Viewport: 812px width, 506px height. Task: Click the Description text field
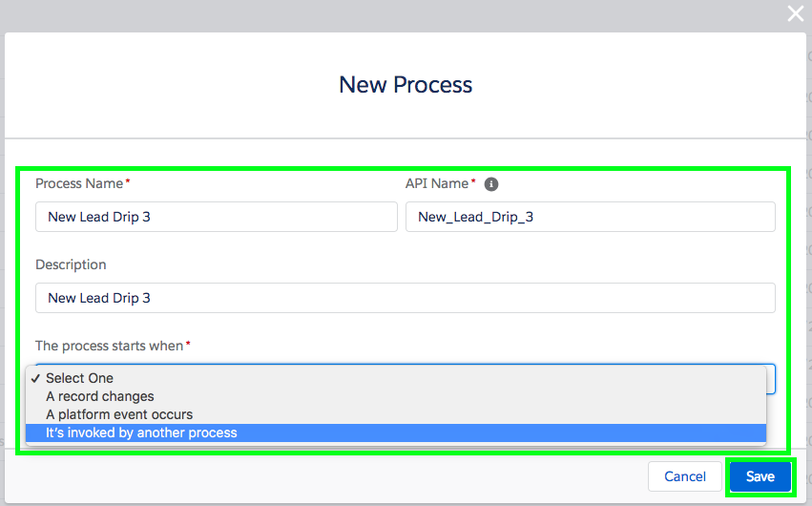coord(405,298)
